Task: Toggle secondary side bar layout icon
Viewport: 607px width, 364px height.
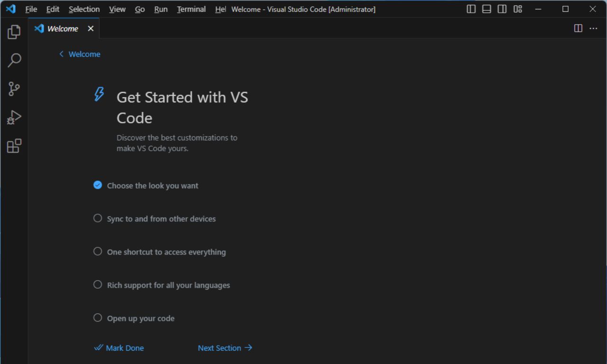Action: click(502, 9)
